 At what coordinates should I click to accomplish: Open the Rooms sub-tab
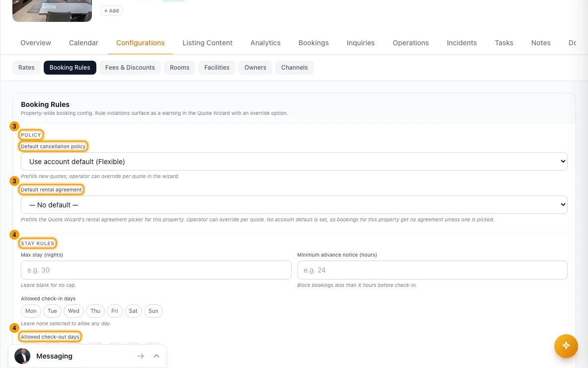pyautogui.click(x=179, y=68)
